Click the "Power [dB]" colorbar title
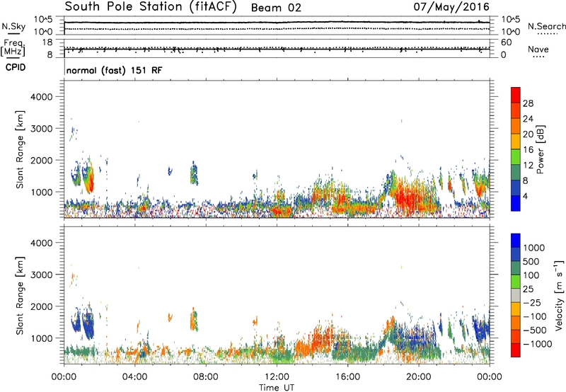566x392 pixels. (540, 149)
